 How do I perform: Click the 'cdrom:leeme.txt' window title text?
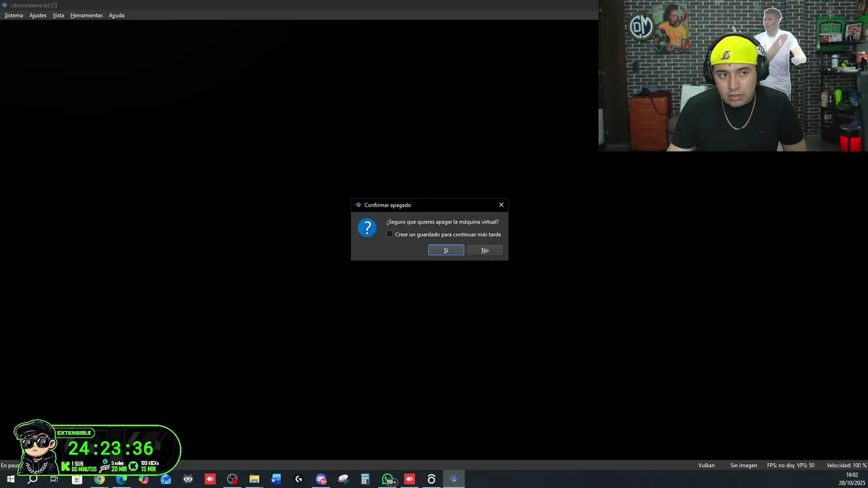click(33, 5)
